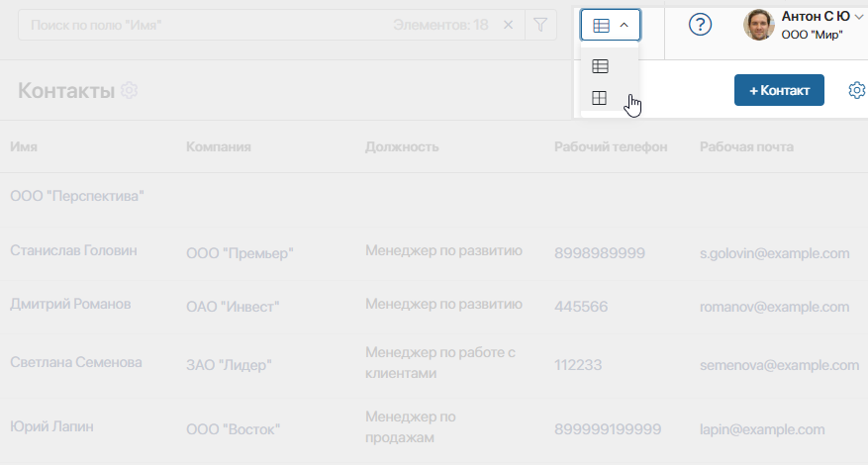Click phone number 445566
The width and height of the screenshot is (868, 465).
click(581, 307)
